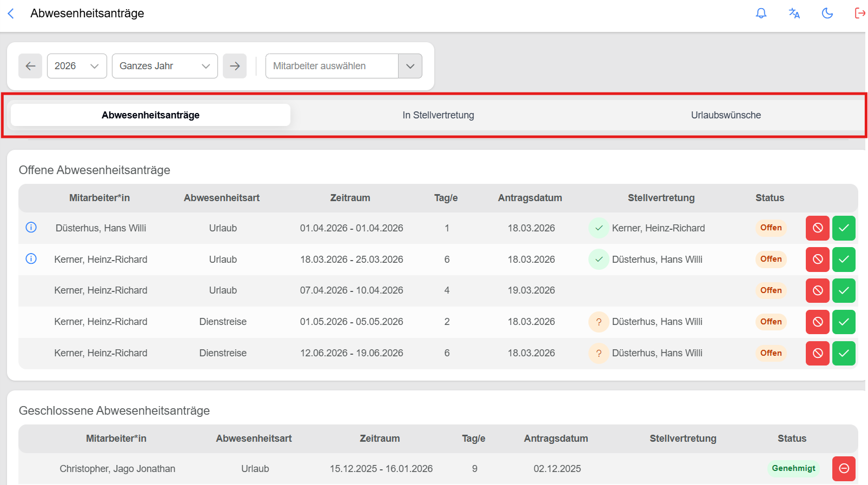Open the 2026 year dropdown

click(77, 66)
